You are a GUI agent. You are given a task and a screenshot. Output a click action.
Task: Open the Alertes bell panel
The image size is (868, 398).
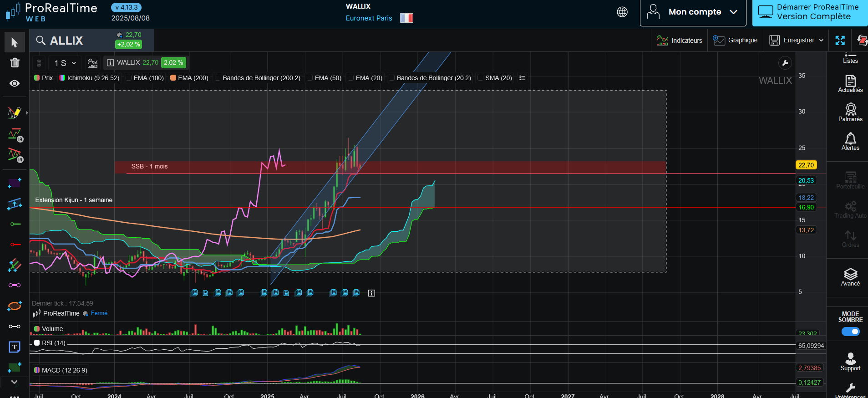click(x=850, y=141)
